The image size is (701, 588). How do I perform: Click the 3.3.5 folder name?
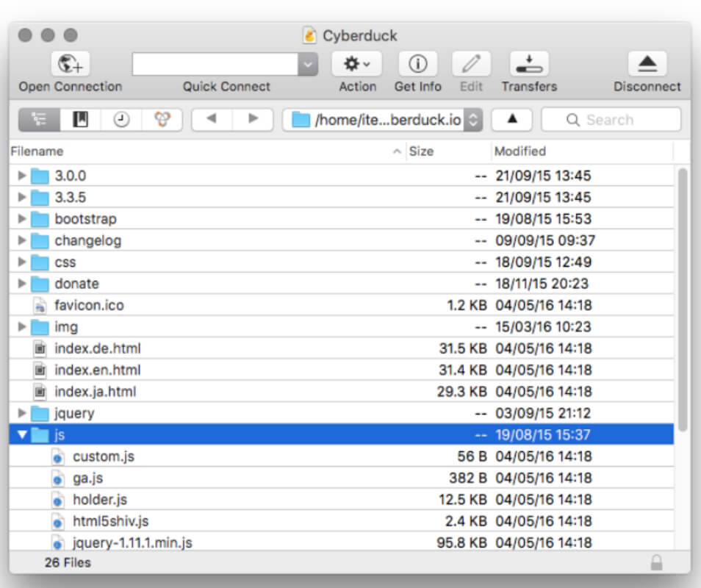click(71, 197)
